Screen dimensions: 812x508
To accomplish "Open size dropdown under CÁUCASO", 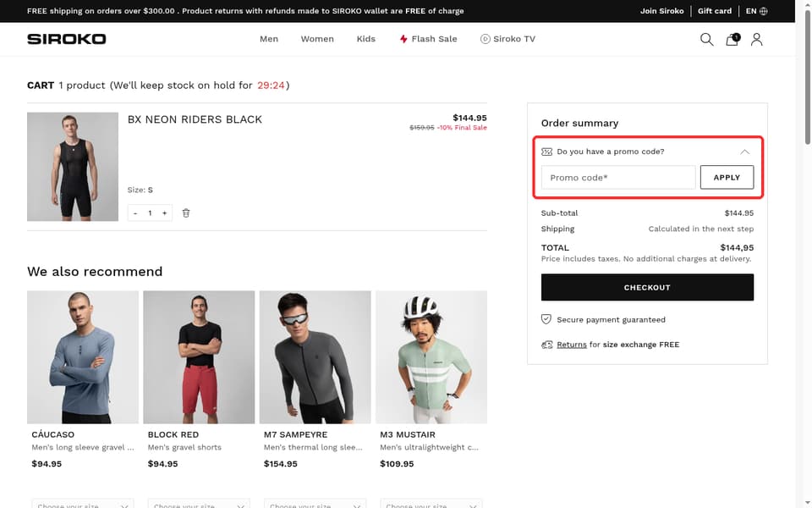I will [83, 504].
